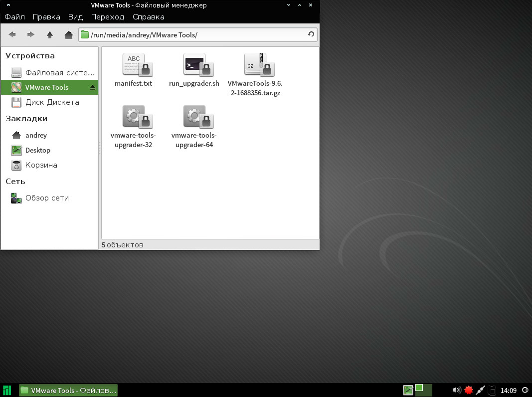Screen dimensions: 532x397
Task: Open Корзина in the sidebar
Action: [x=41, y=165]
